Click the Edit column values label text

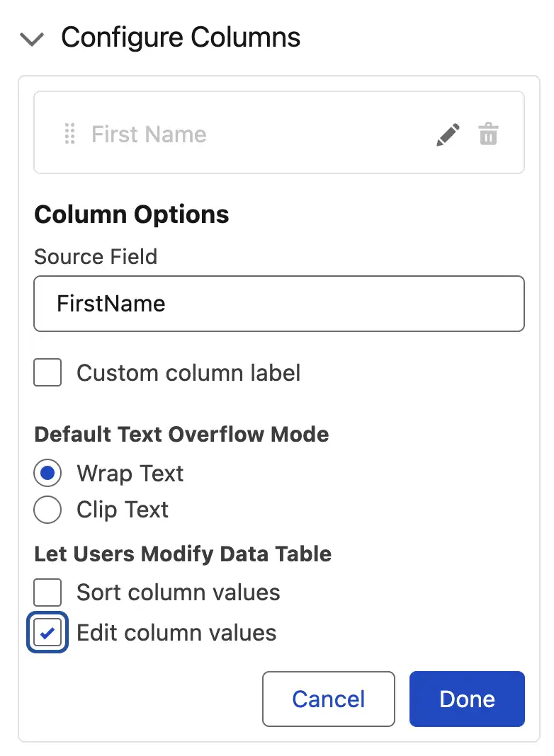tap(176, 632)
